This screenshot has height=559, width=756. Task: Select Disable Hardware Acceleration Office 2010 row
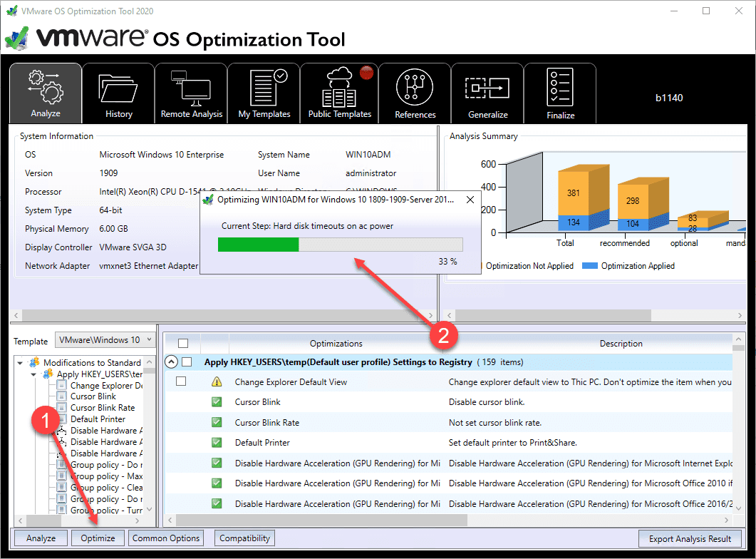pyautogui.click(x=448, y=483)
